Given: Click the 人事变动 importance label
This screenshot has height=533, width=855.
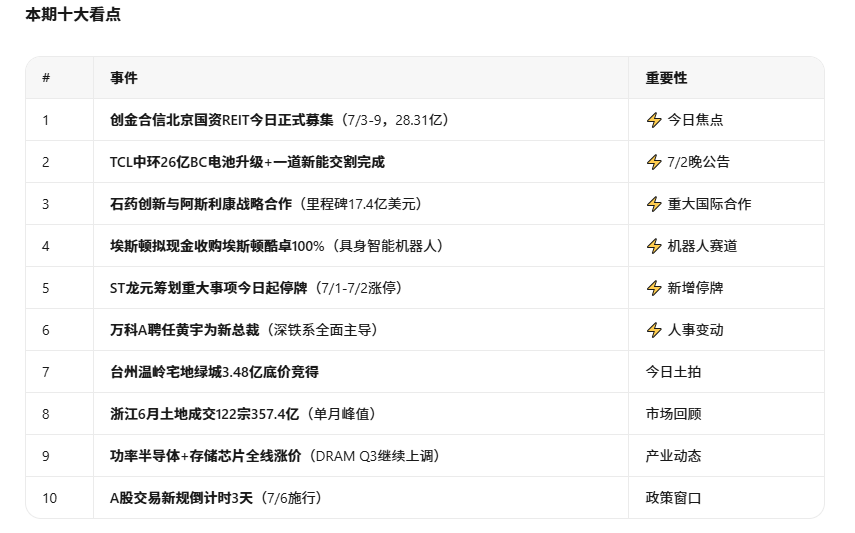Looking at the screenshot, I should [696, 330].
